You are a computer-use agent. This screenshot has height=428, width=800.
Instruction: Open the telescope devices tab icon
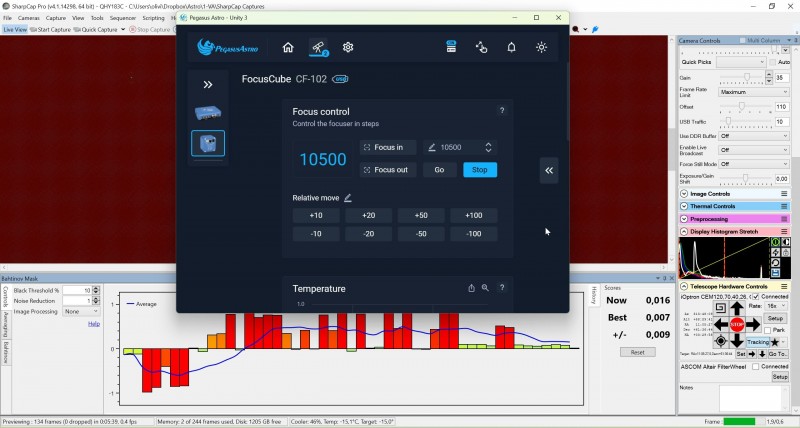coord(319,48)
